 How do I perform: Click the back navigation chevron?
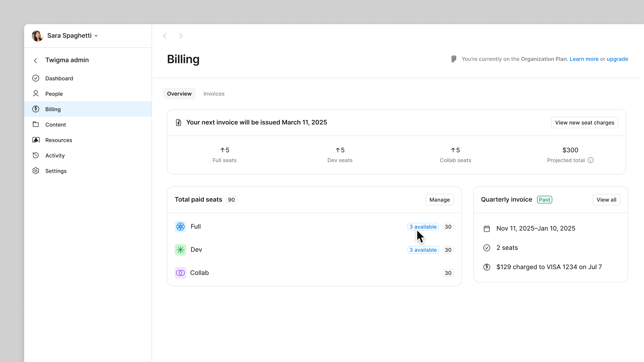165,36
